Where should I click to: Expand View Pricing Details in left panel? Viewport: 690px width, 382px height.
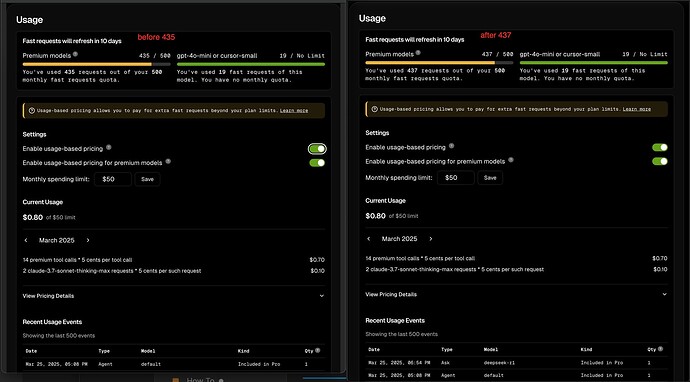(x=174, y=296)
